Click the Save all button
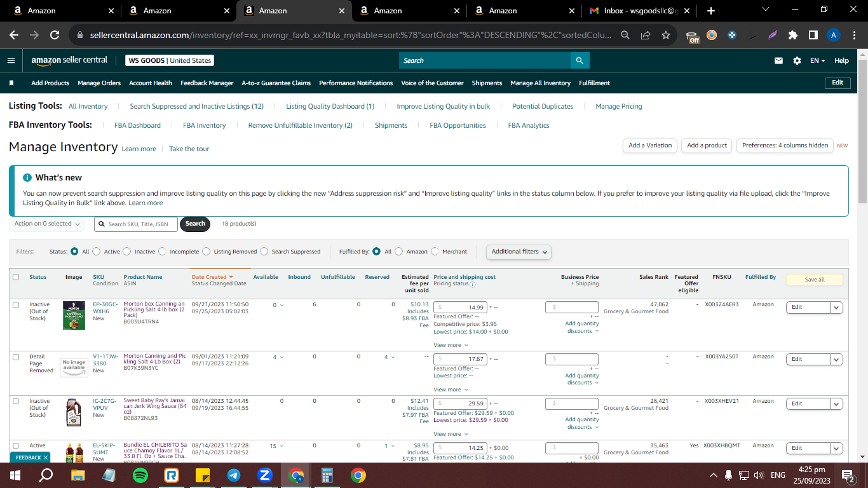 tap(815, 280)
